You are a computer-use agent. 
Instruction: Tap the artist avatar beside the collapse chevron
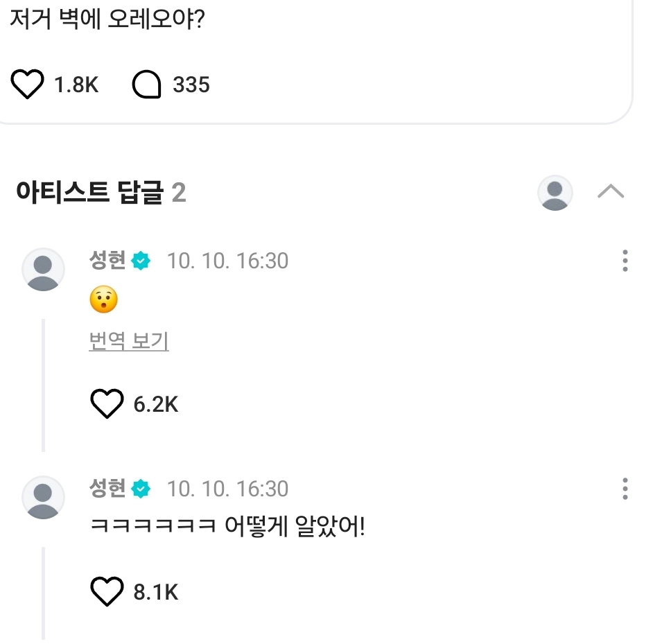[x=555, y=193]
